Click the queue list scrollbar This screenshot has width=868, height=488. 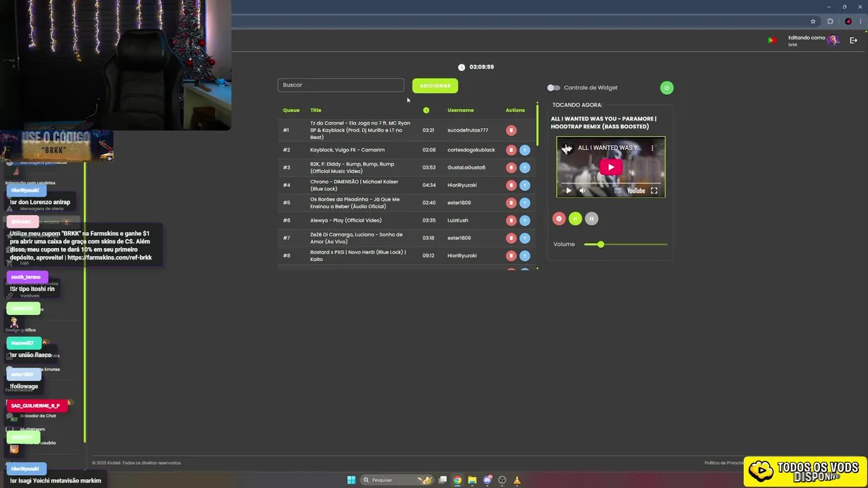pos(537,124)
